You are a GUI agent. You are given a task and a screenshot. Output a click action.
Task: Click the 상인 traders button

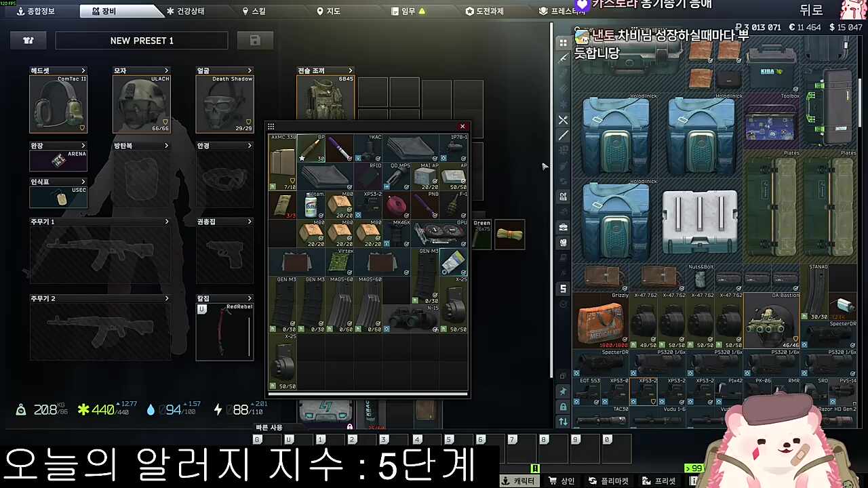[x=562, y=481]
